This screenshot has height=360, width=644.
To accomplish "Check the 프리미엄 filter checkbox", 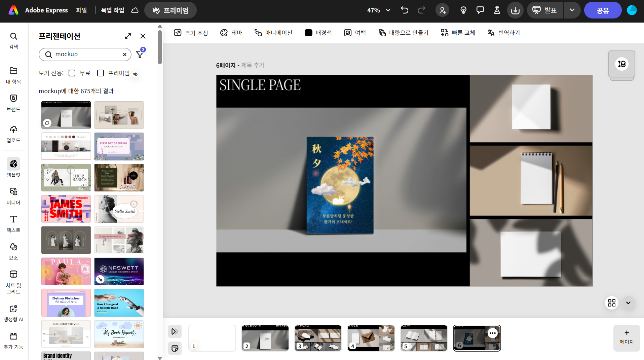I will [101, 73].
